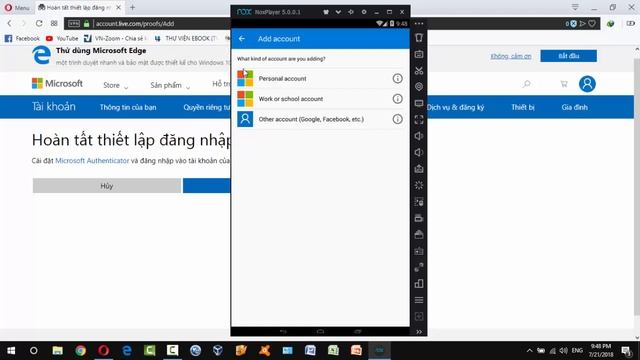
Task: Expand the Sản phẩm dropdown menu
Action: 170,85
